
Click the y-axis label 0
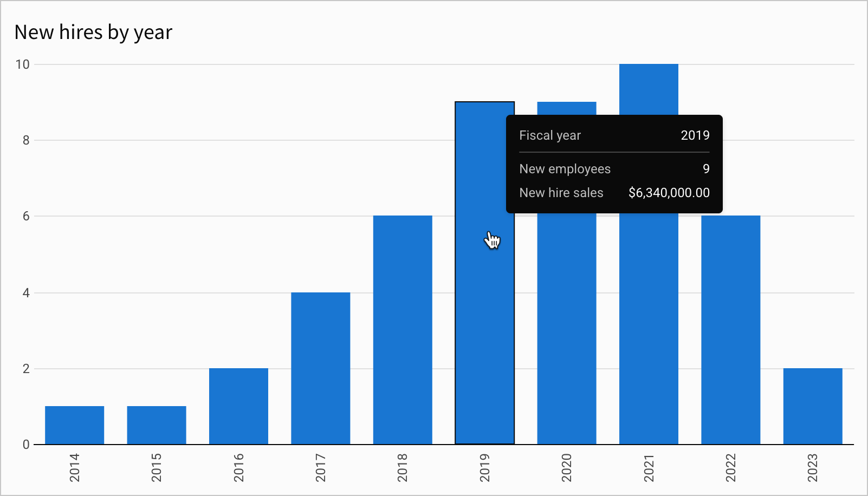(26, 444)
